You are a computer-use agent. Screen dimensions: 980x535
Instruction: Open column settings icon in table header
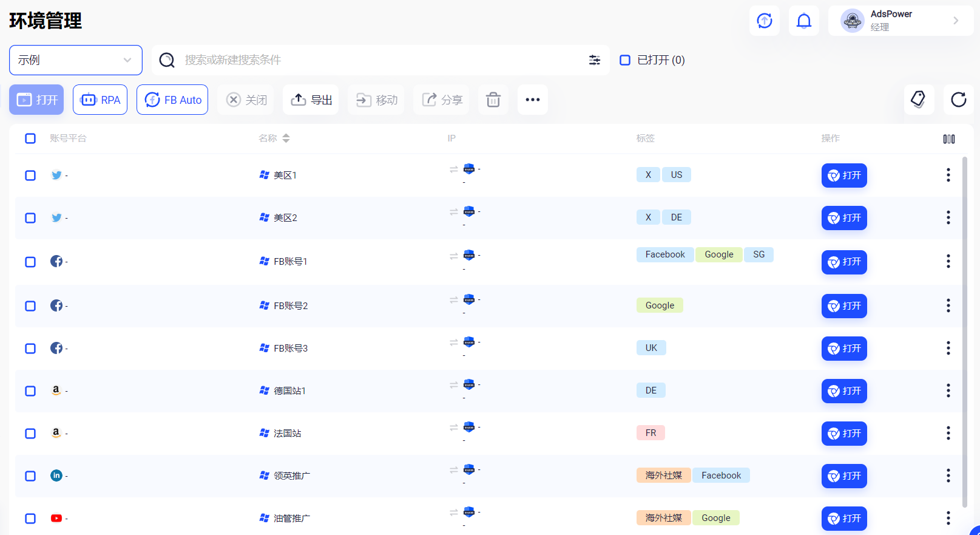pos(948,139)
